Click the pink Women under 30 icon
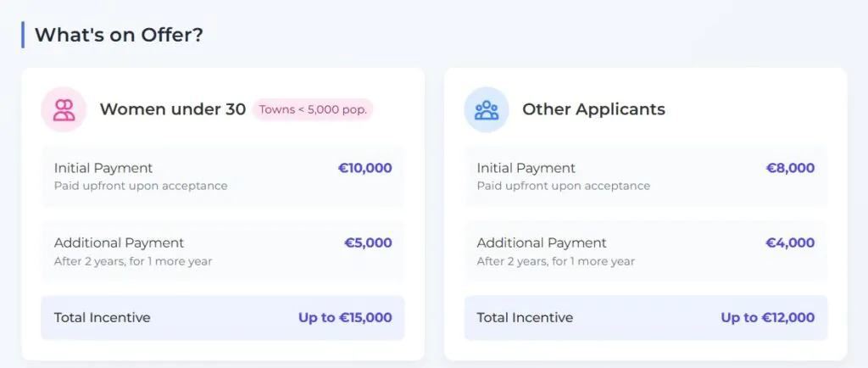This screenshot has height=368, width=868. [64, 109]
